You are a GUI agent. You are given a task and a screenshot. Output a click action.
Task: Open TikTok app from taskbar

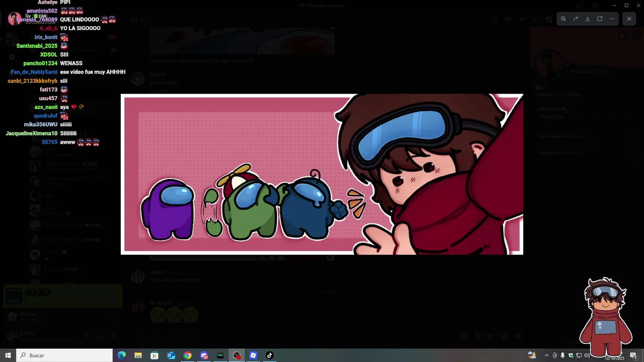[269, 355]
